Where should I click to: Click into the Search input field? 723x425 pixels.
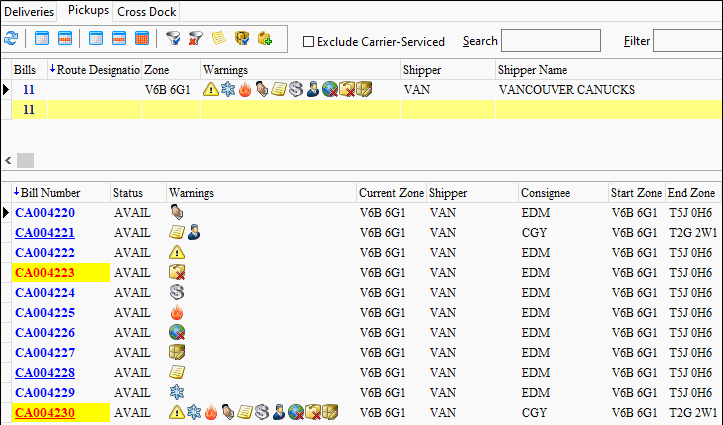(550, 41)
